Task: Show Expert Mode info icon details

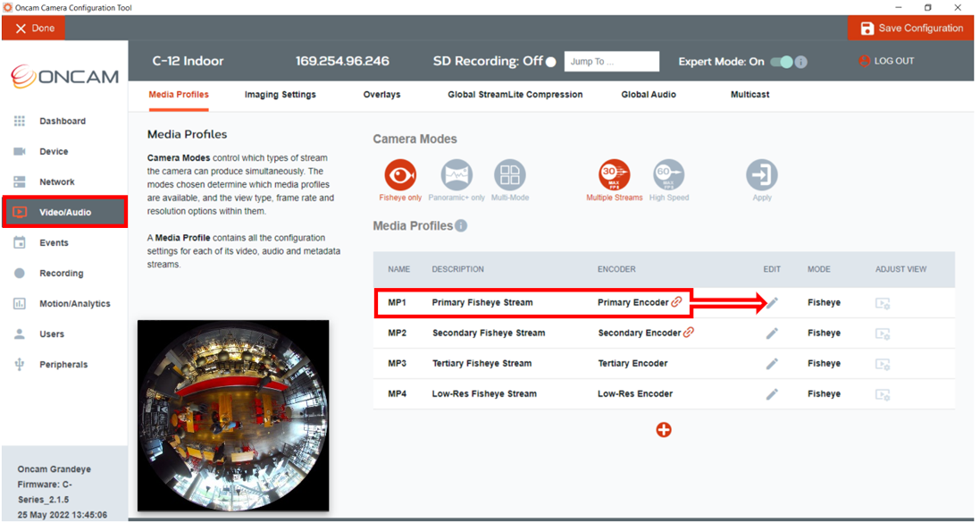Action: 801,62
